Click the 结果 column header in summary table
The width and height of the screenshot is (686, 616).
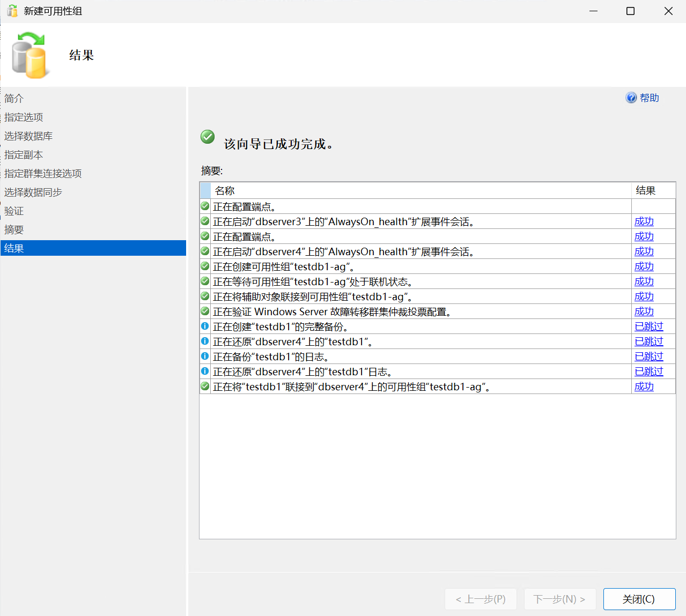(645, 191)
